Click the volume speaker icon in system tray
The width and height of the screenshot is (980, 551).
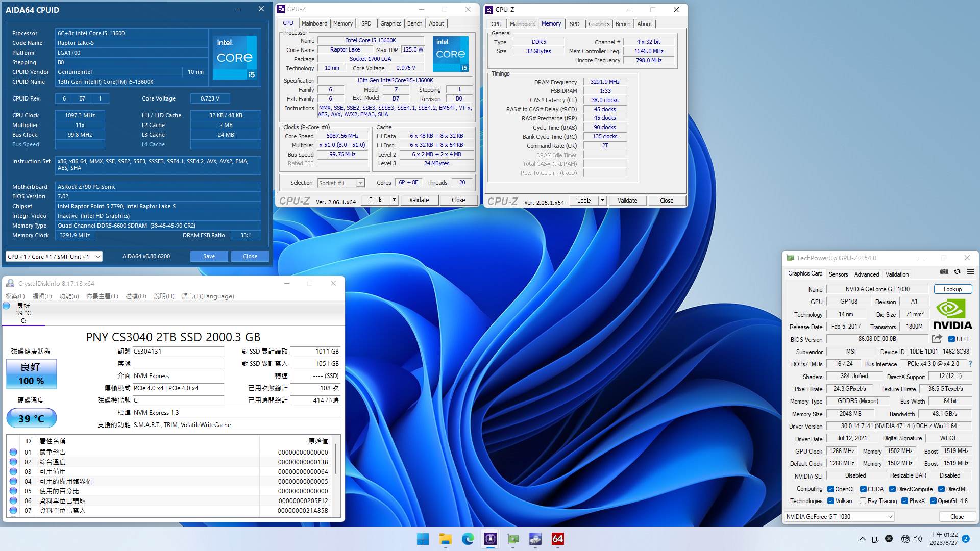click(918, 539)
